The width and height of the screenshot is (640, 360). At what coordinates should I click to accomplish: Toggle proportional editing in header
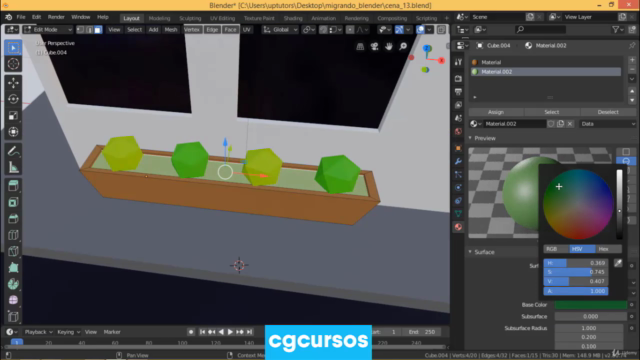click(350, 30)
